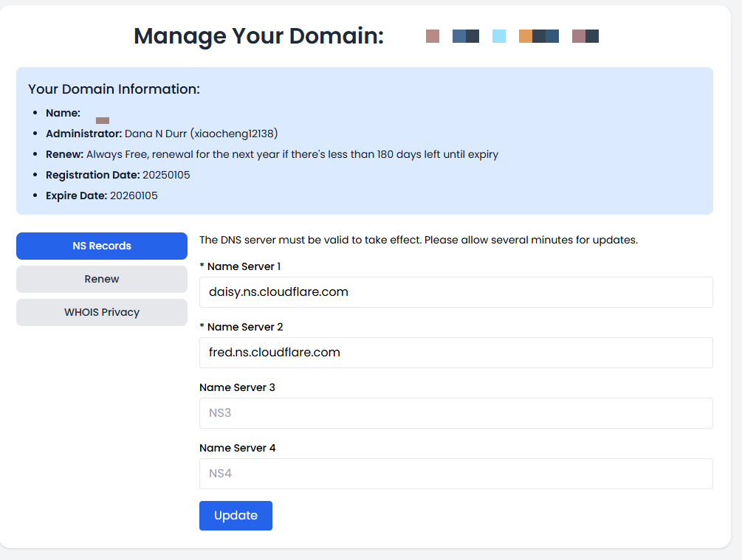Image resolution: width=742 pixels, height=560 pixels.
Task: Click the "Name Server 3" label
Action: [x=237, y=387]
